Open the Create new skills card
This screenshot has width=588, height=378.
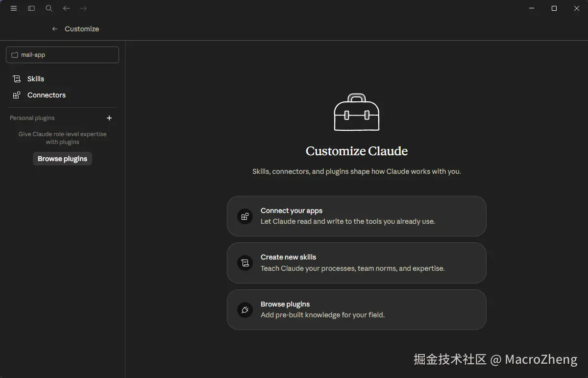point(357,263)
